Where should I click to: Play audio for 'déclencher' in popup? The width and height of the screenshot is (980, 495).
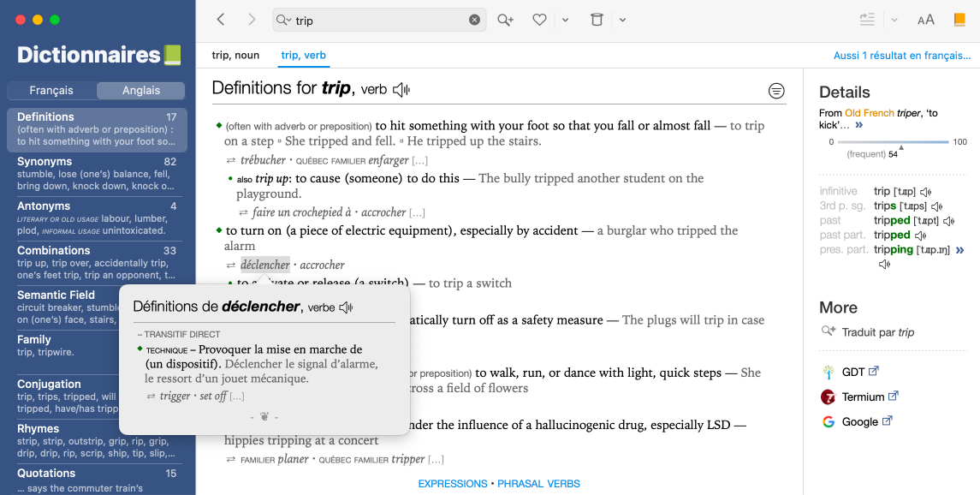[347, 307]
